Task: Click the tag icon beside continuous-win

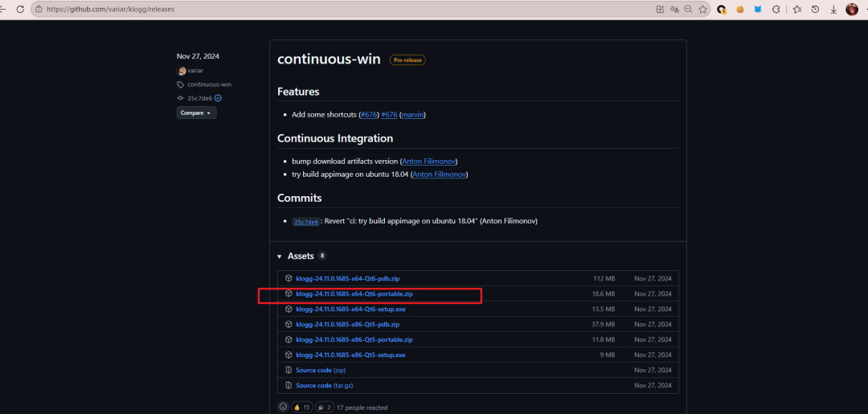Action: (181, 84)
